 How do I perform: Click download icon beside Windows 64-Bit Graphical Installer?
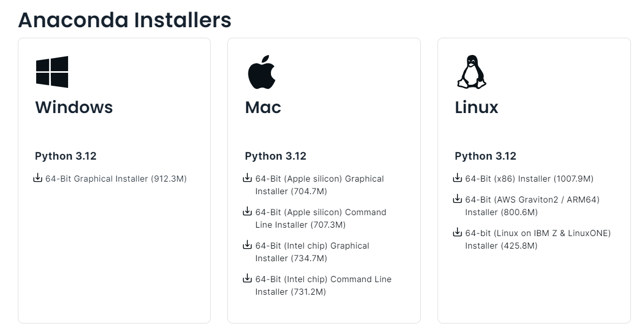(38, 178)
